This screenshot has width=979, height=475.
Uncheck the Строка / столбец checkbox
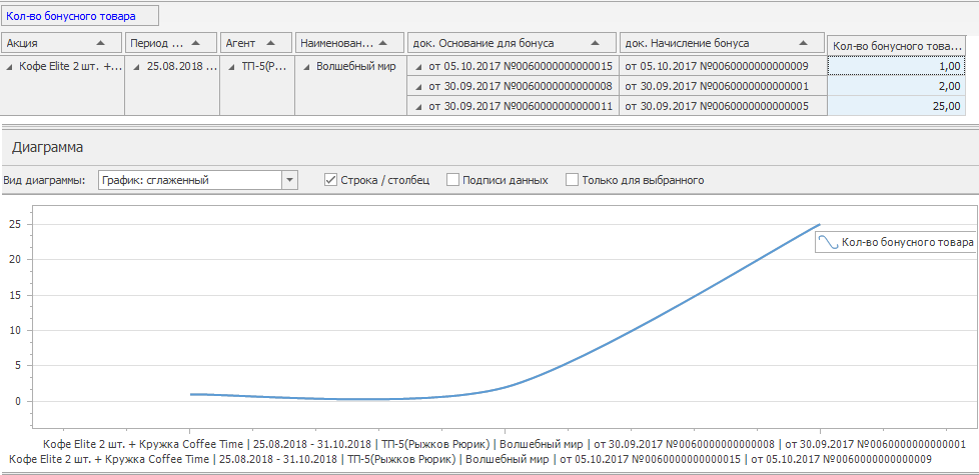coord(331,180)
